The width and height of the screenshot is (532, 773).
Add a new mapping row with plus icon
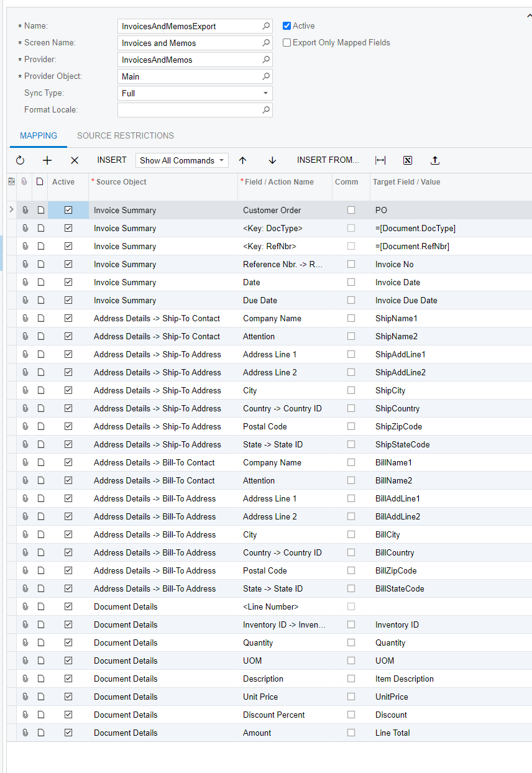47,160
